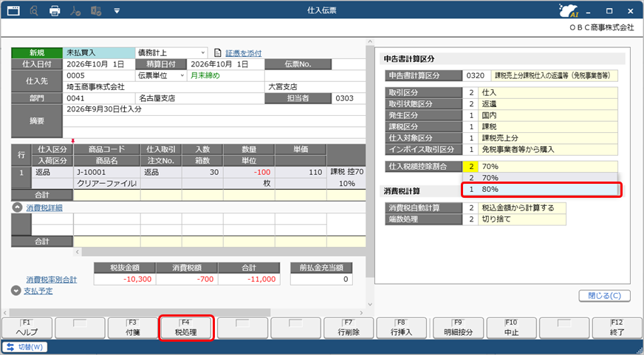Click the 精算日付 date field

[225, 64]
